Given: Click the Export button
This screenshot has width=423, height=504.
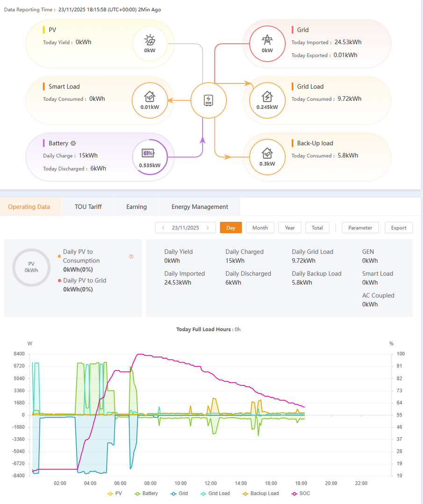Looking at the screenshot, I should tap(398, 228).
